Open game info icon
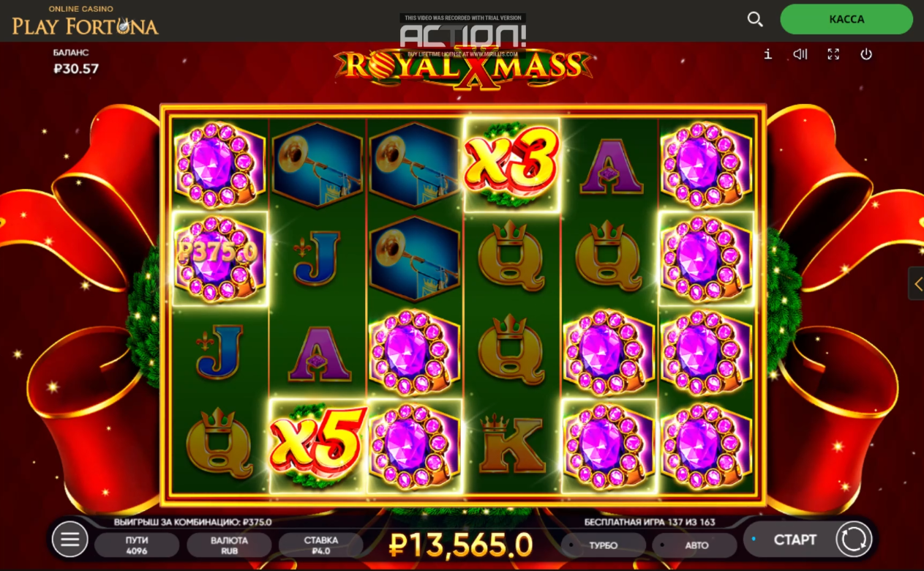The height and width of the screenshot is (571, 924). tap(767, 54)
